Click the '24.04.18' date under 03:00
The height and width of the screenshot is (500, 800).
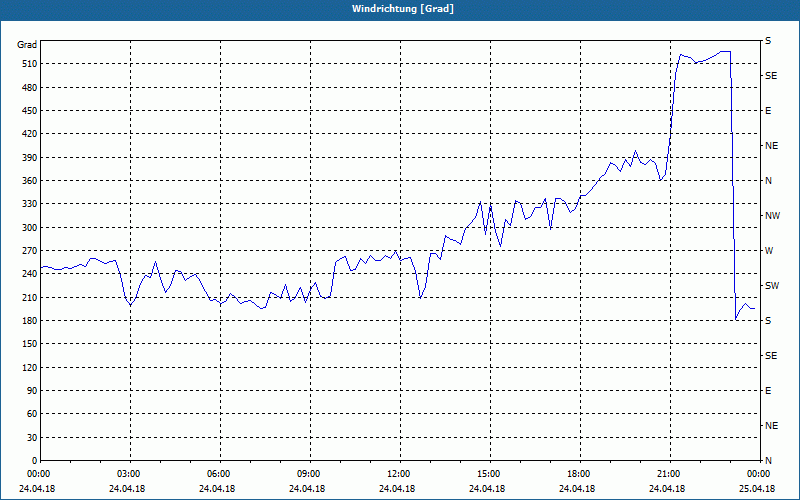pyautogui.click(x=128, y=489)
